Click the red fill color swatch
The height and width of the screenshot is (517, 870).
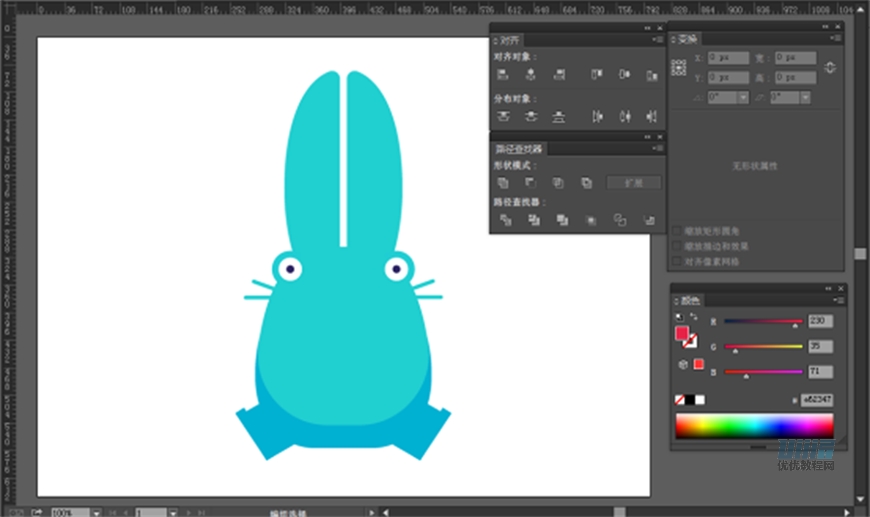click(682, 332)
